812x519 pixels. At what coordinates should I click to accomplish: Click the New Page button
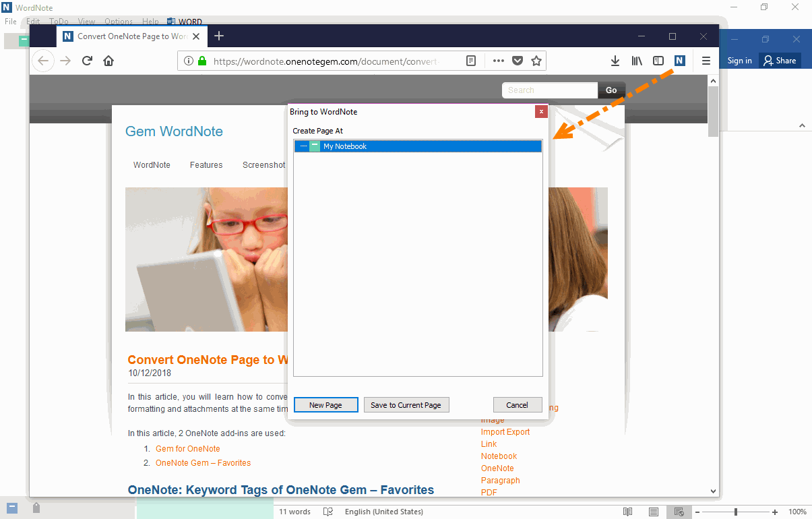click(325, 405)
